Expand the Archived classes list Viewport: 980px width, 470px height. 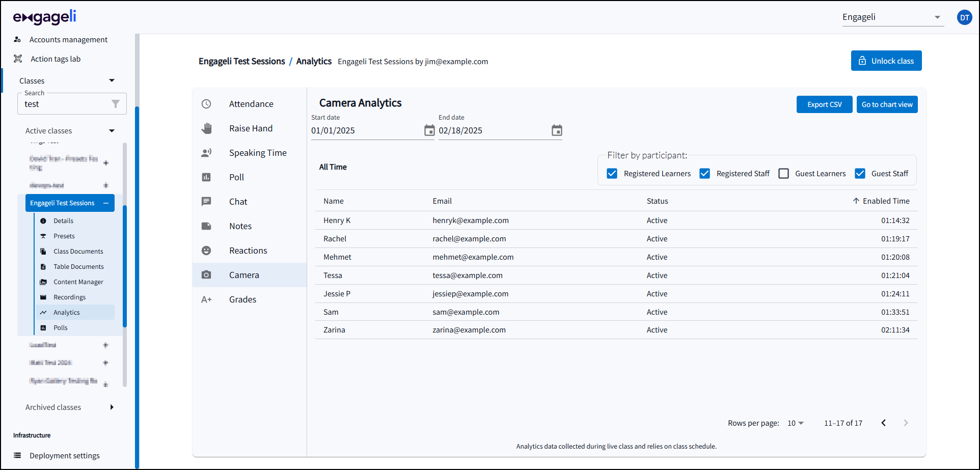click(112, 407)
